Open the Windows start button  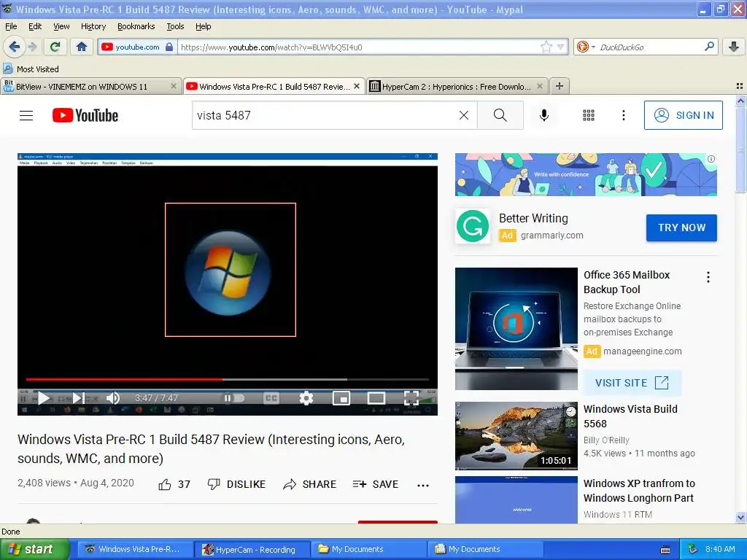tap(34, 549)
